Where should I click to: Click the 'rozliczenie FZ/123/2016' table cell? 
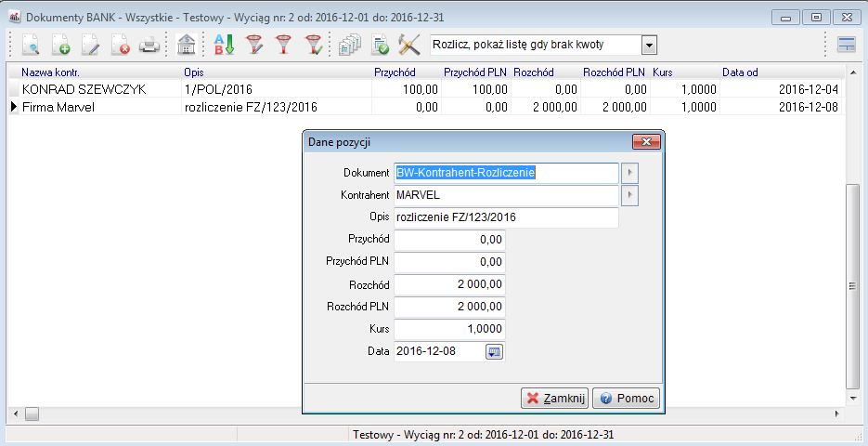tap(277, 107)
